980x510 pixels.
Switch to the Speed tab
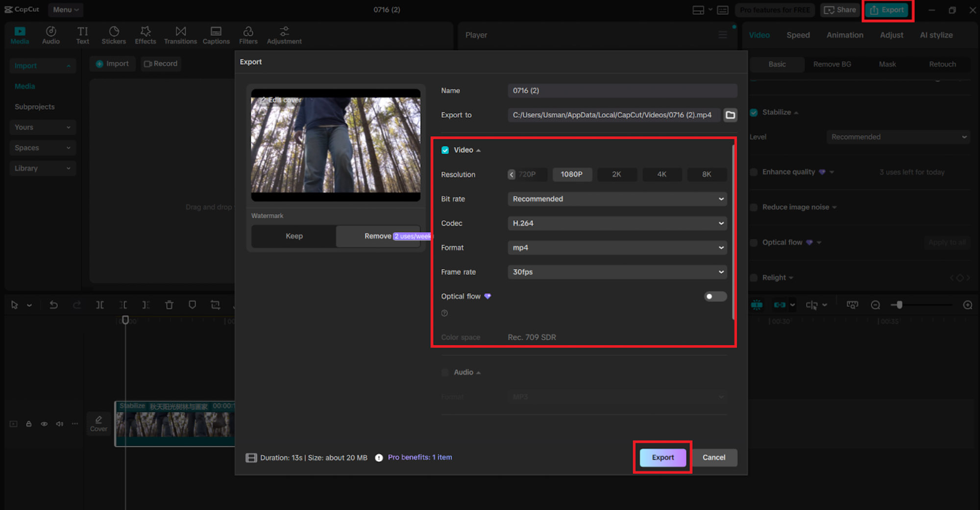point(798,35)
